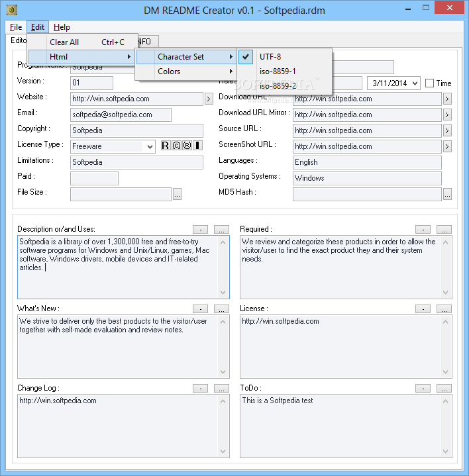Enable the Time checkbox
The height and width of the screenshot is (476, 469).
pyautogui.click(x=429, y=83)
